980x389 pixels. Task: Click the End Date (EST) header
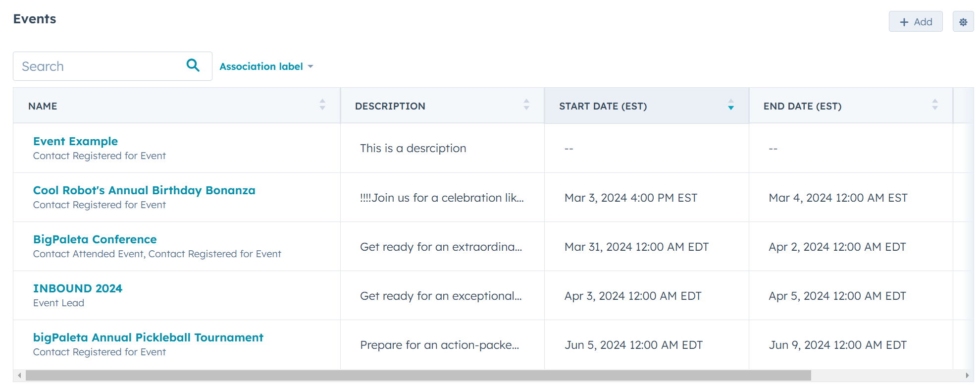coord(802,106)
